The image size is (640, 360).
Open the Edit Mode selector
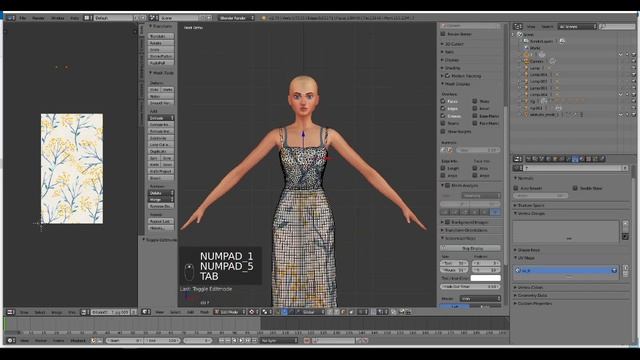[230, 312]
